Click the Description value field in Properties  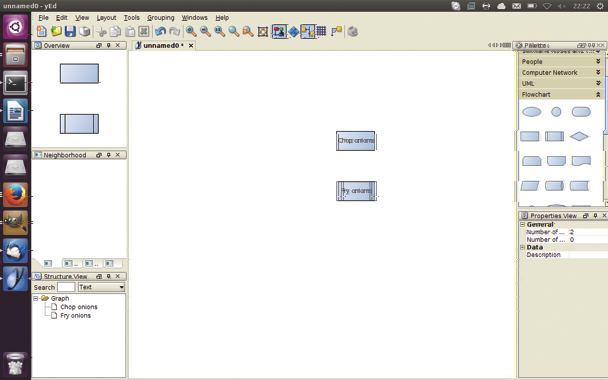coord(588,255)
